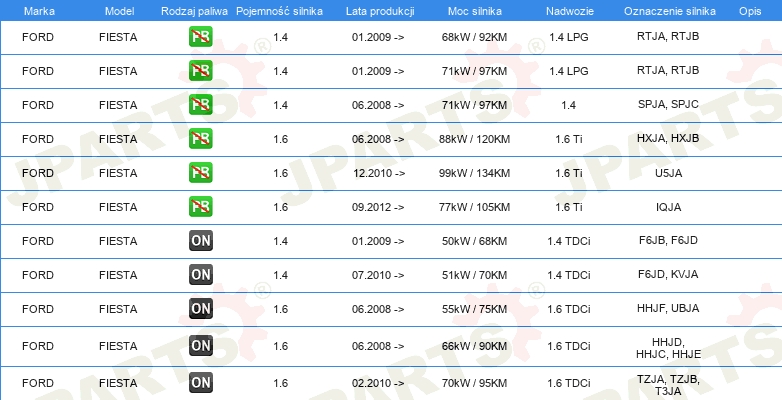The width and height of the screenshot is (782, 400).
Task: Click the production date 02.2010 ->
Action: [x=378, y=383]
